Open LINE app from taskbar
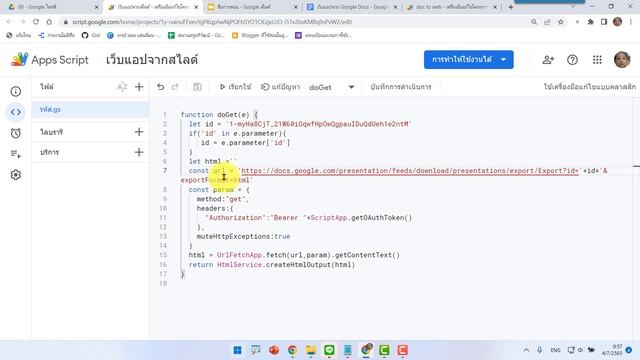 [329, 350]
